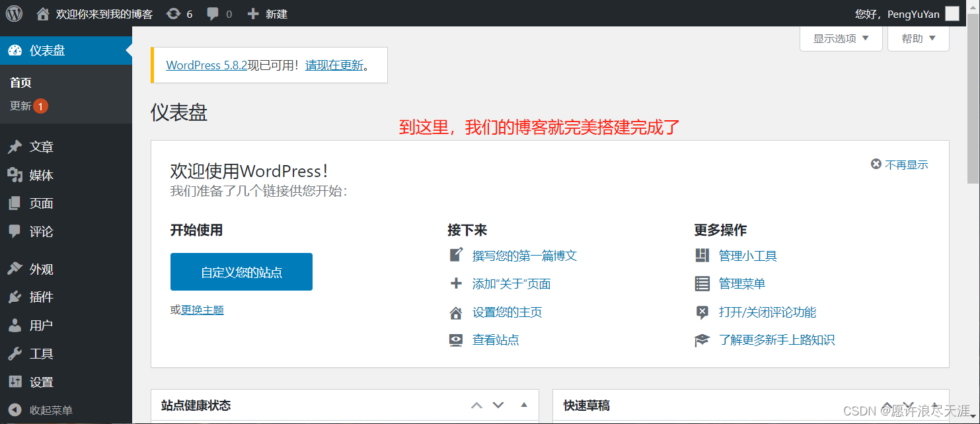Click the 站点健康状态 widget title
Image resolution: width=980 pixels, height=424 pixels.
click(196, 406)
